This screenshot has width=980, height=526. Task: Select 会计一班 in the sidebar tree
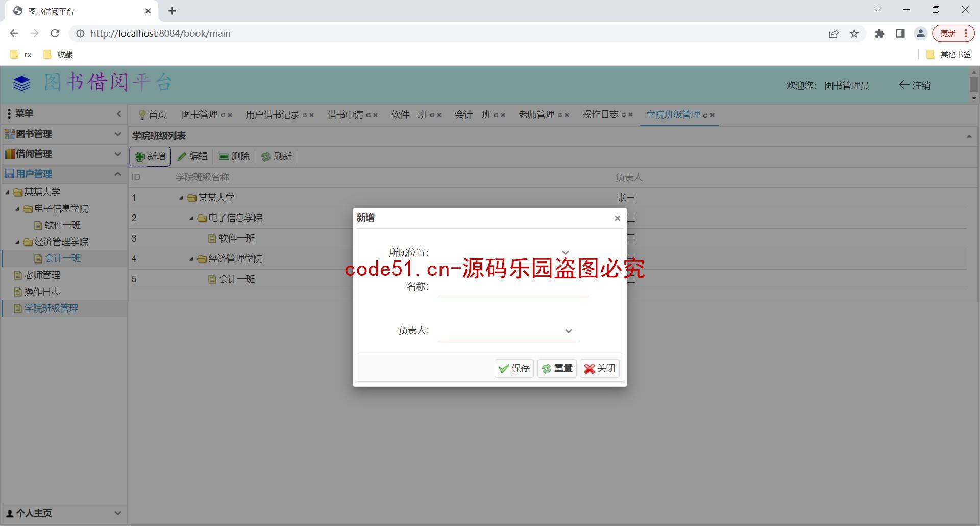click(x=63, y=258)
